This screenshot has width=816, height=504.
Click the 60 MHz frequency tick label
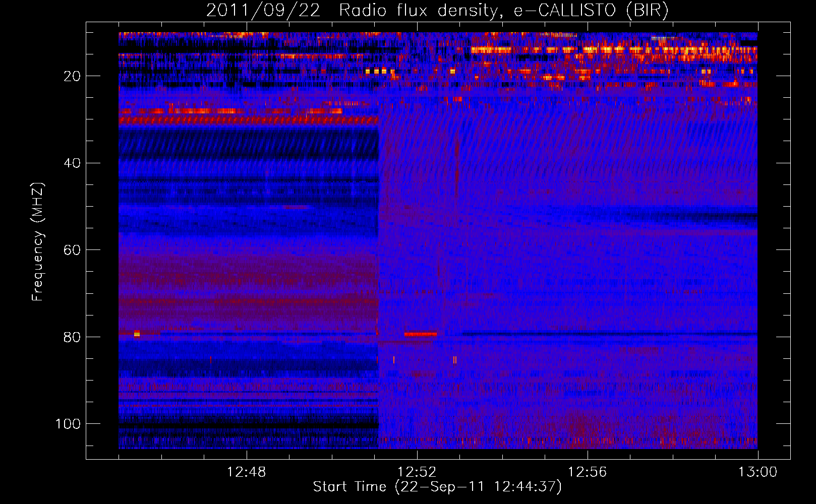click(x=73, y=250)
